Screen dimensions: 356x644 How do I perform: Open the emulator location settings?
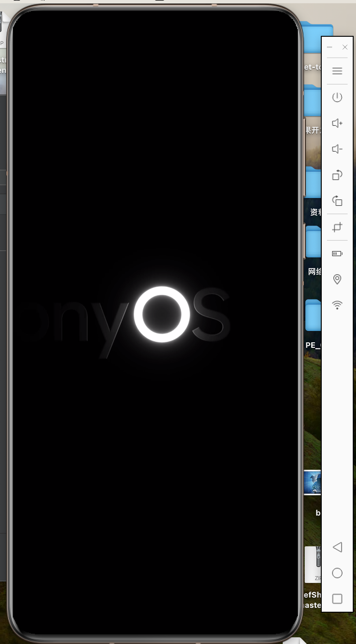point(337,279)
